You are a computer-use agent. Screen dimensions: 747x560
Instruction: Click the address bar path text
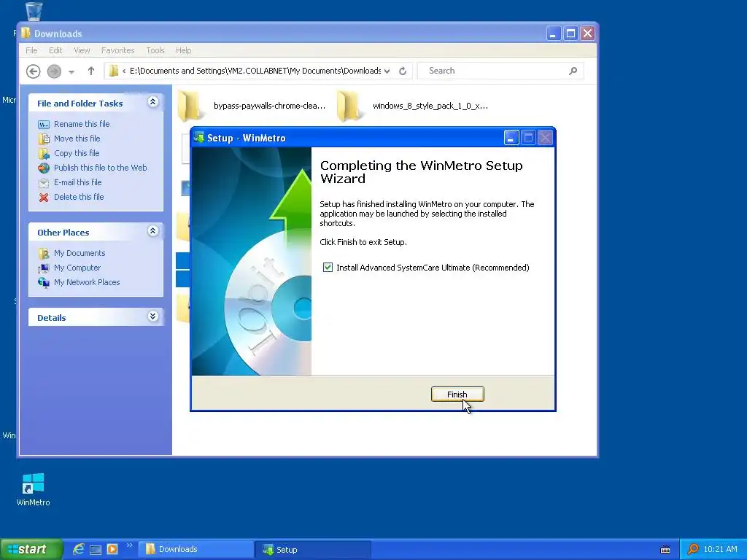tap(255, 71)
